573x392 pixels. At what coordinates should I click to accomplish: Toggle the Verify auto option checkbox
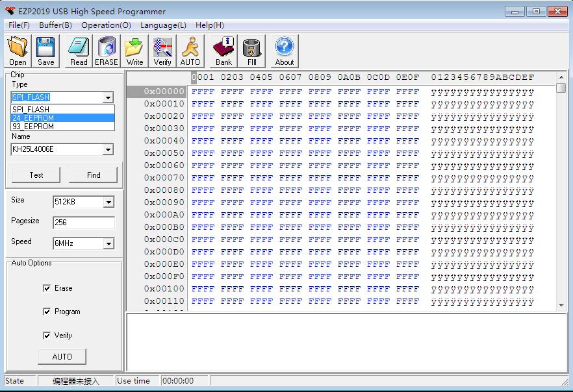47,336
